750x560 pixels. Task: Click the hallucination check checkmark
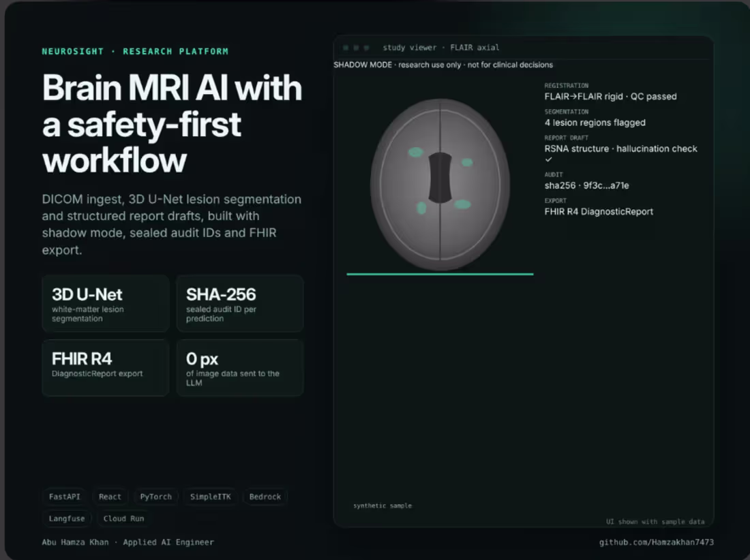pos(549,159)
